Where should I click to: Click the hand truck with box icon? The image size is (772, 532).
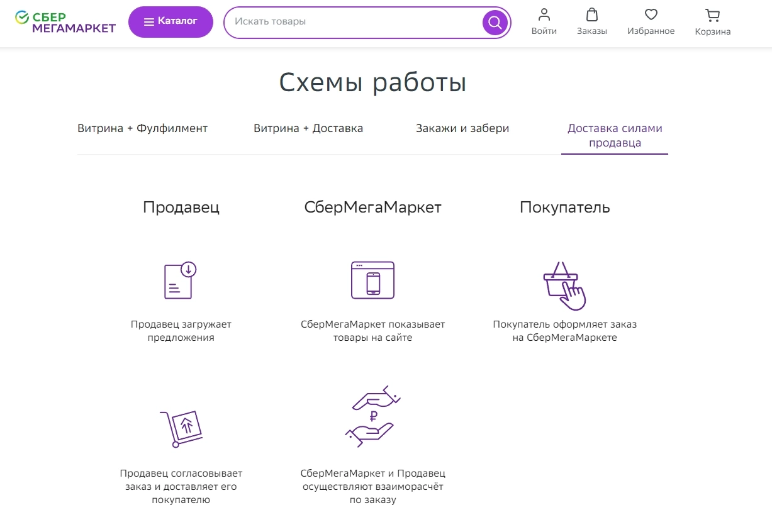(x=181, y=429)
